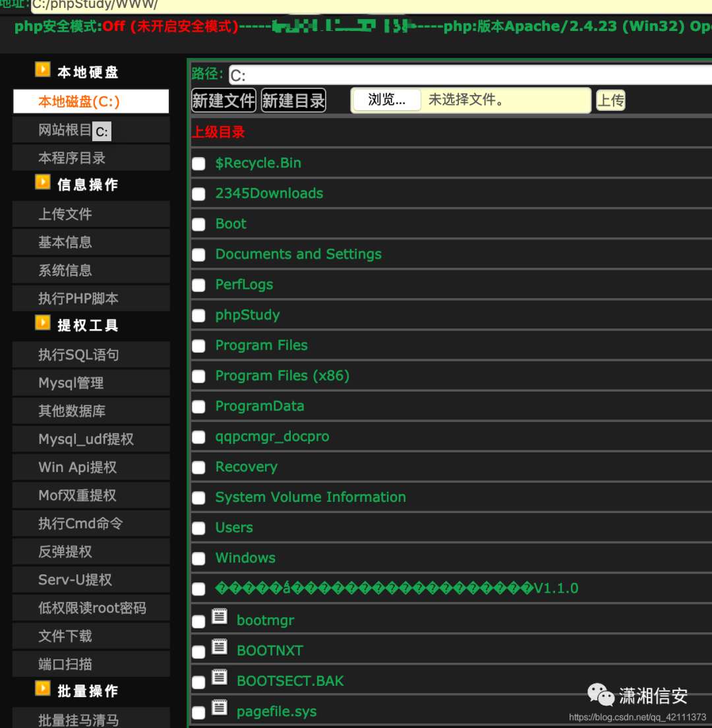712x728 pixels.
Task: Click the file icon beside BOOTSECT.BAK
Action: (220, 677)
